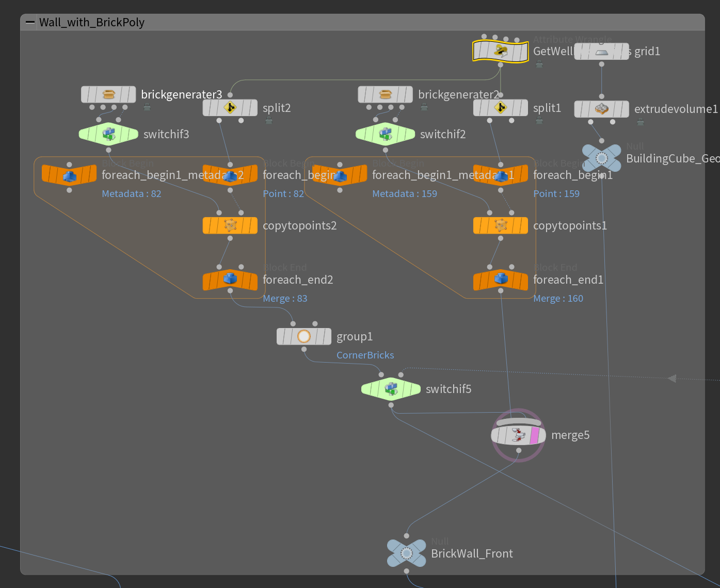Select the switchif5 node icon

[x=391, y=389]
